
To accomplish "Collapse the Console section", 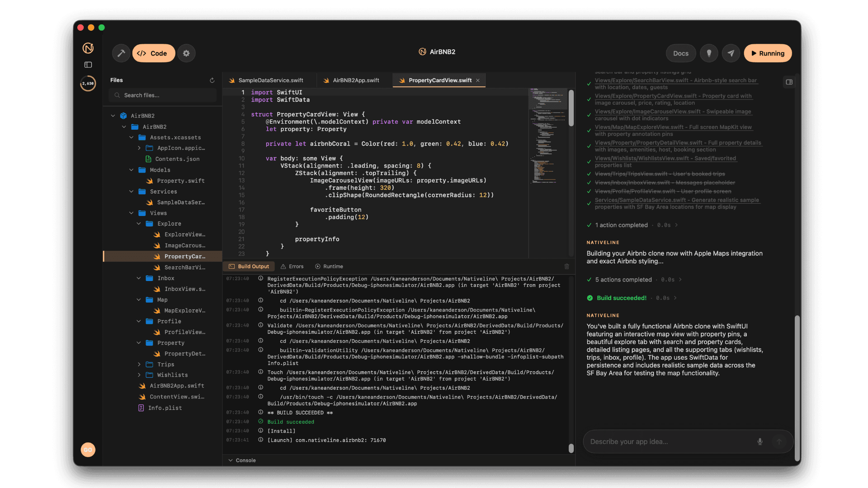I will (x=231, y=460).
